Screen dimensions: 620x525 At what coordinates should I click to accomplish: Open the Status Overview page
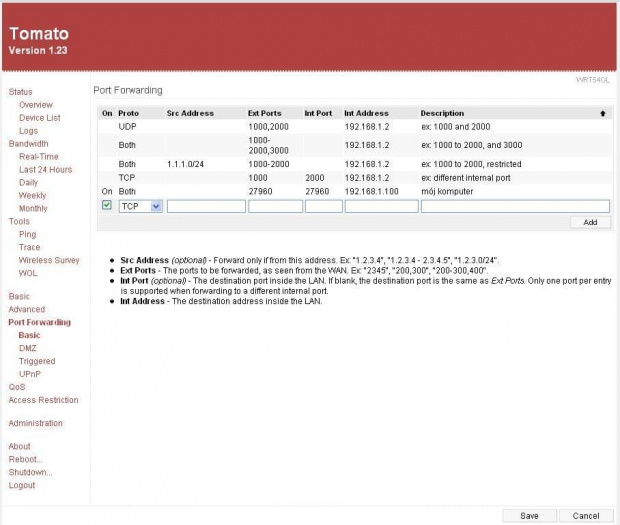pyautogui.click(x=35, y=105)
